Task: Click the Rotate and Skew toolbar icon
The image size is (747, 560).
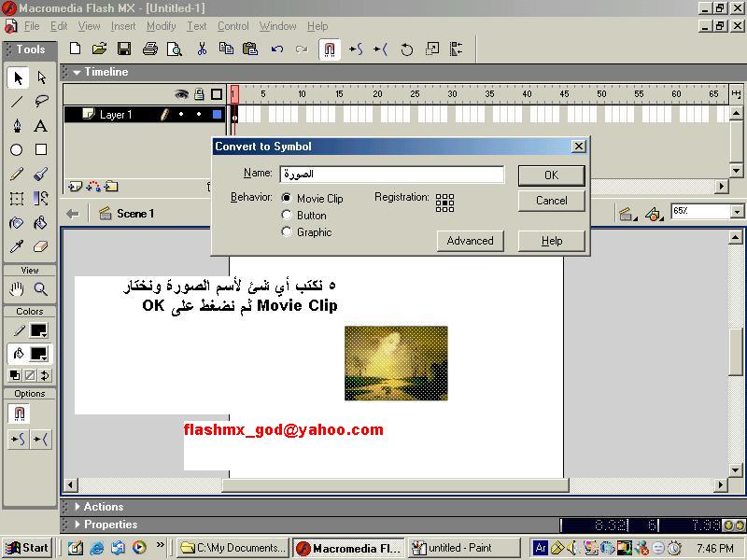Action: click(x=407, y=49)
